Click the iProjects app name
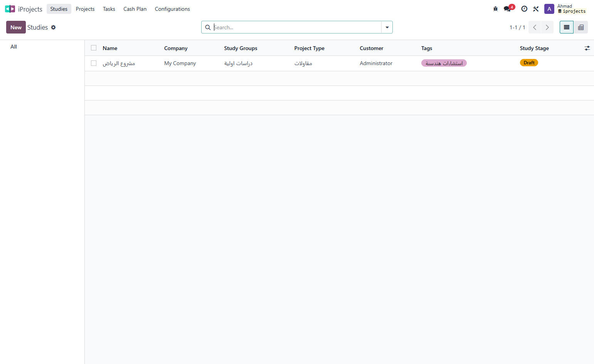Viewport: 594px width, 364px height. point(30,9)
